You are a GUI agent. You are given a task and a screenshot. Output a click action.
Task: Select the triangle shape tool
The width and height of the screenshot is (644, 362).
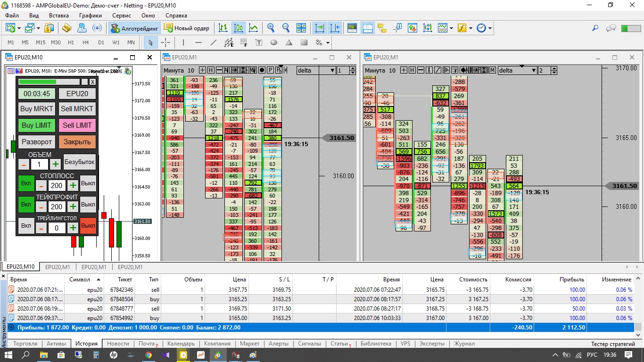(x=289, y=42)
